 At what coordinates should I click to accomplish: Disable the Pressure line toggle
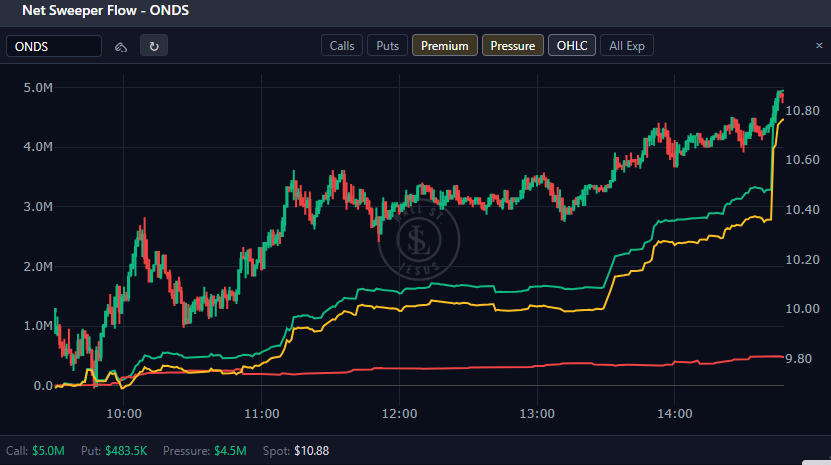tap(512, 46)
